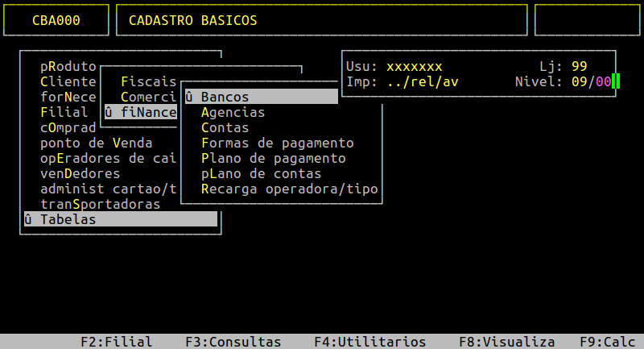Image resolution: width=644 pixels, height=349 pixels.
Task: Select Recarga operadora/tipo option
Action: tap(290, 189)
